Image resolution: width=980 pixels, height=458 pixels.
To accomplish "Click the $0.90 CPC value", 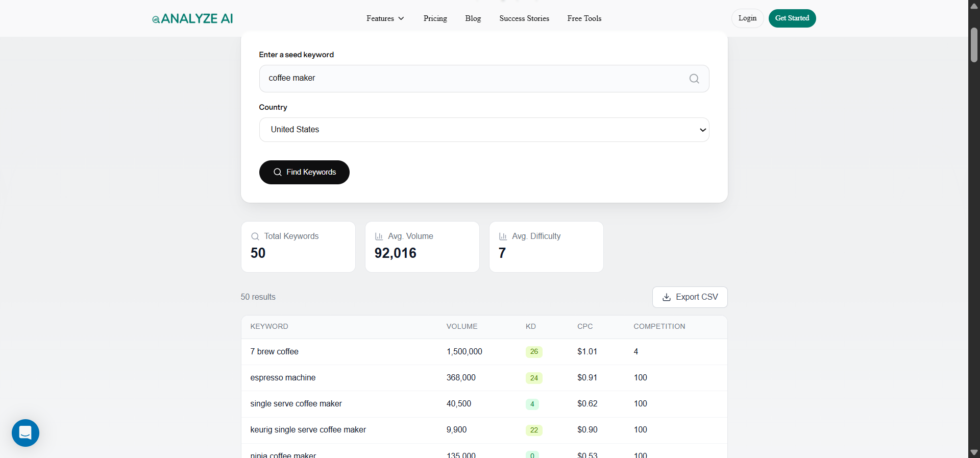I will (587, 430).
